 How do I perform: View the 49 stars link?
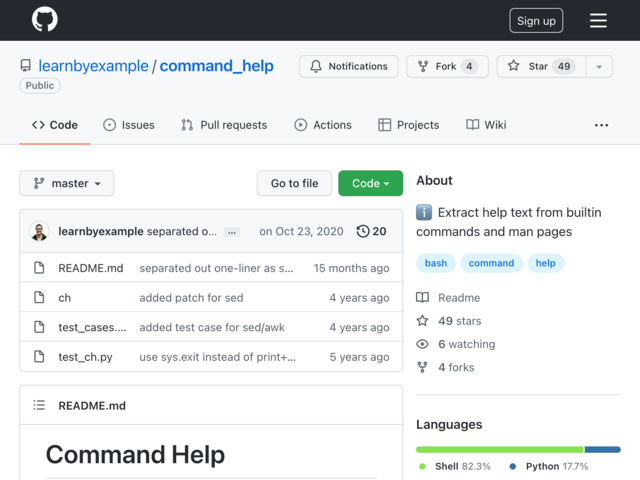tap(449, 321)
